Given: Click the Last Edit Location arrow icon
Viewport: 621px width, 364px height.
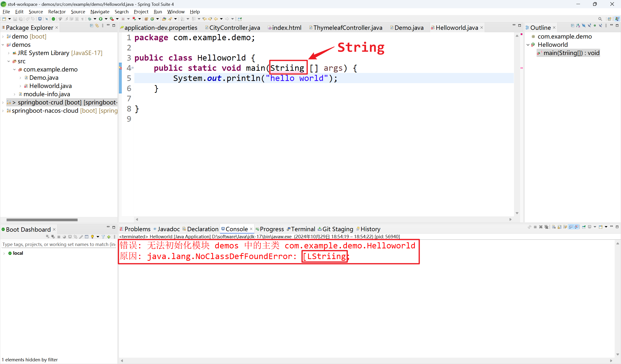Looking at the screenshot, I should 204,19.
